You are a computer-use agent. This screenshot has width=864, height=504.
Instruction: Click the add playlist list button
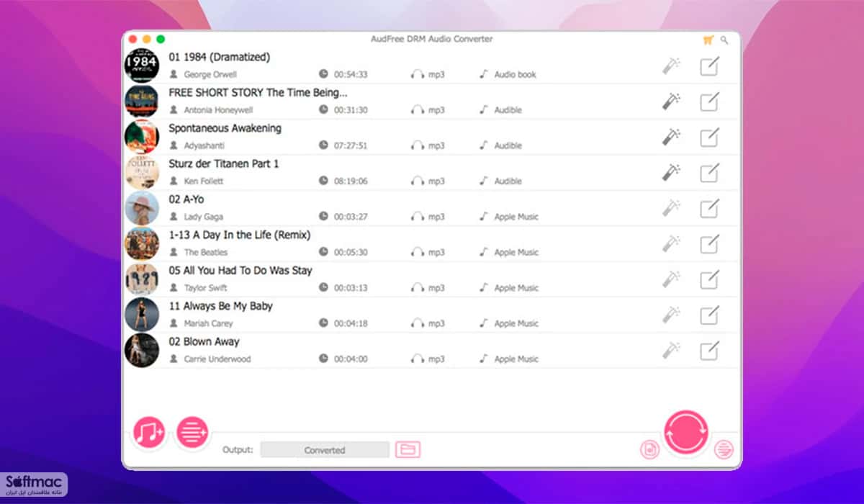(x=192, y=433)
